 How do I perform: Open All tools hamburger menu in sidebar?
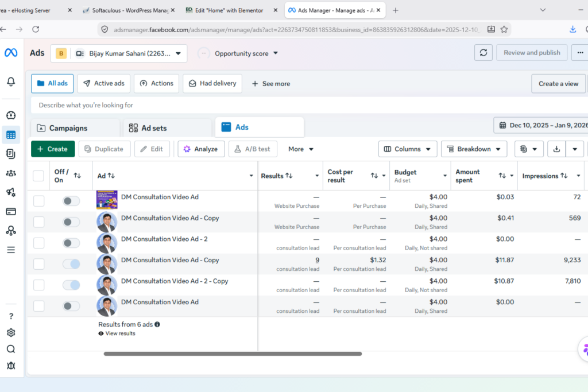pos(11,250)
